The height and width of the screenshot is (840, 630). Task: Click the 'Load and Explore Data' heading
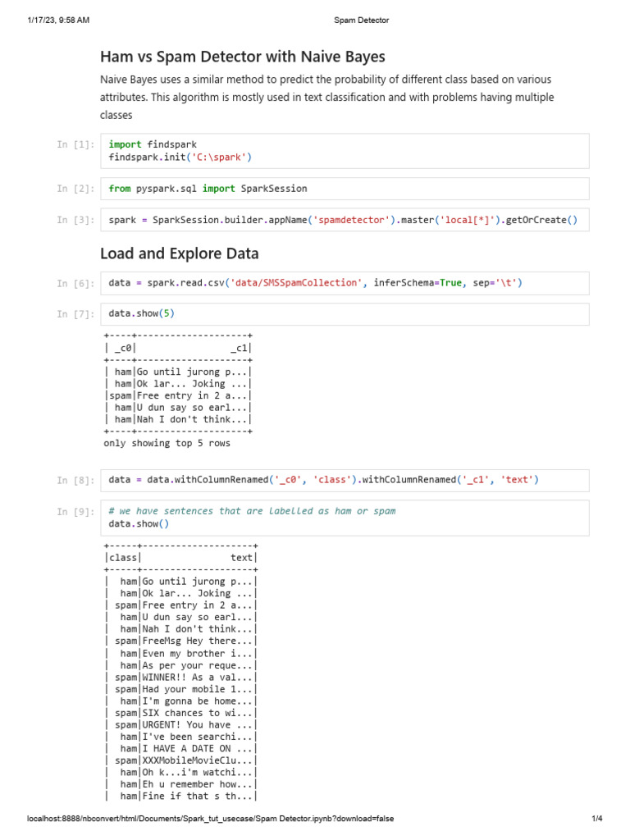coord(179,253)
